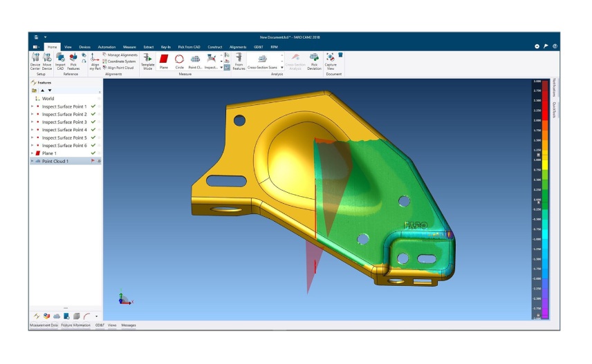This screenshot has width=592, height=364.
Task: Toggle visibility of Inspect Surface Point 4
Action: [100, 130]
